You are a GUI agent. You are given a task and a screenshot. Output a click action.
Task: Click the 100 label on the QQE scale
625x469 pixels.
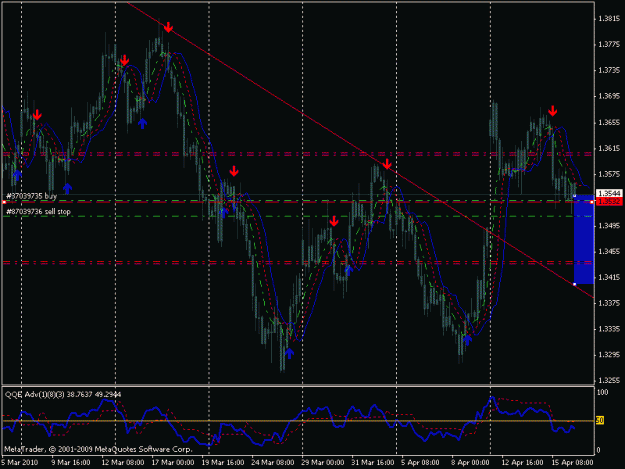(603, 392)
